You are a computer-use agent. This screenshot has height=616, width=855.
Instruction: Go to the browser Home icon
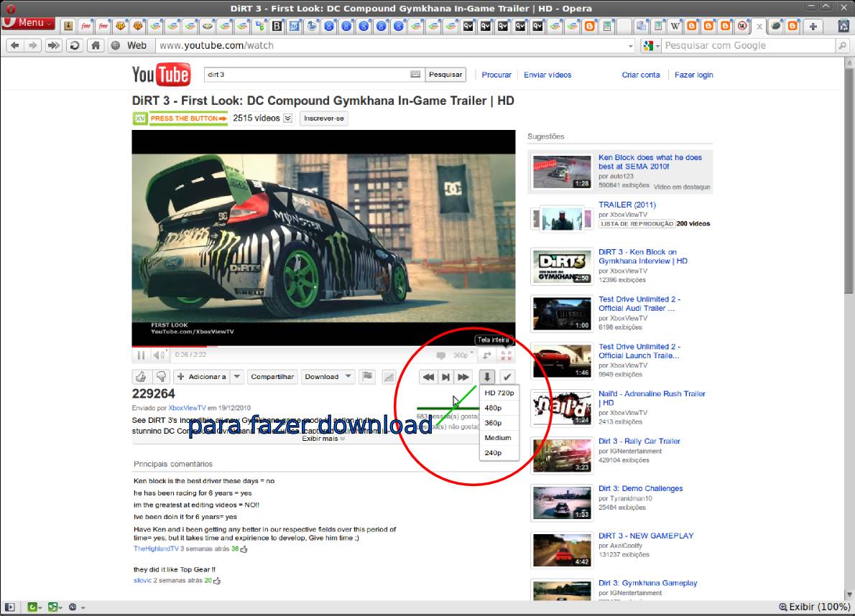(96, 46)
